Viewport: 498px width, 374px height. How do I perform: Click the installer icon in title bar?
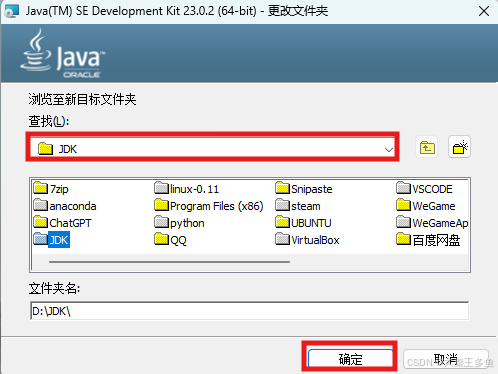point(12,11)
